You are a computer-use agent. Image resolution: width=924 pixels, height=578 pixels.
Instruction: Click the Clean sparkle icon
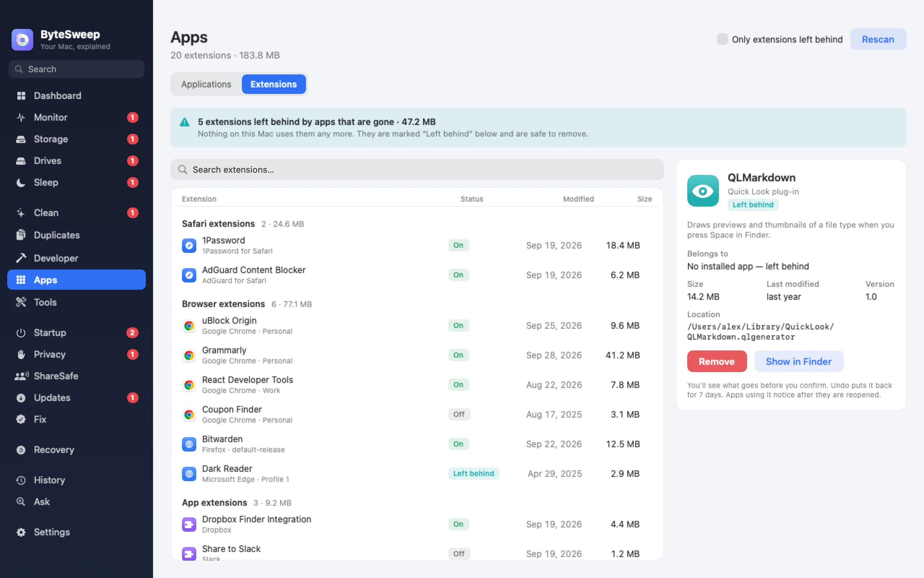(21, 212)
